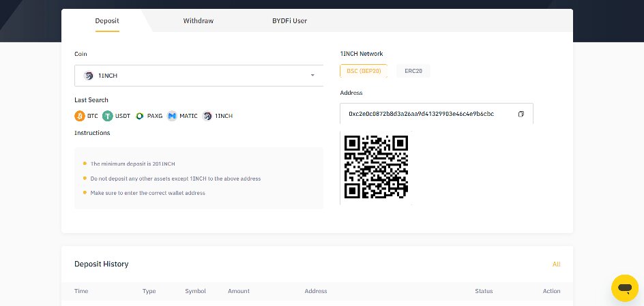The width and height of the screenshot is (644, 306).
Task: Choose the 1INCH icon in Last Search
Action: 207,116
